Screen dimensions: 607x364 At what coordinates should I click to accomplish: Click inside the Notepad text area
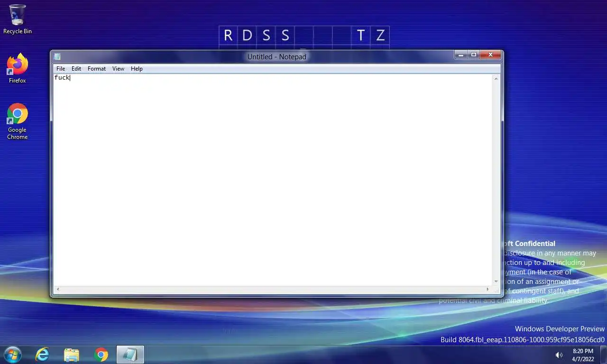[273, 180]
